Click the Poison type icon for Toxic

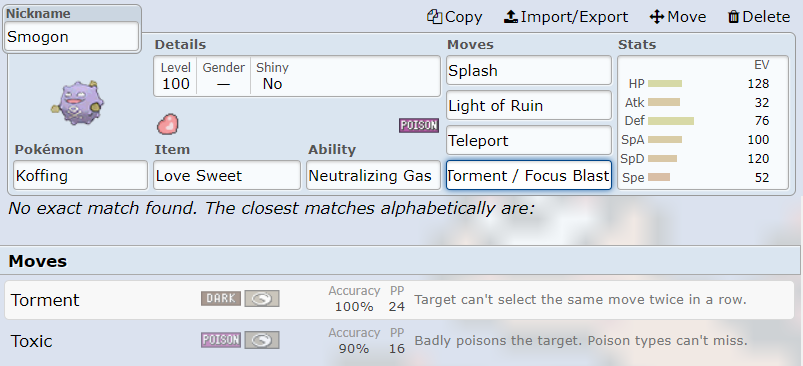point(221,340)
